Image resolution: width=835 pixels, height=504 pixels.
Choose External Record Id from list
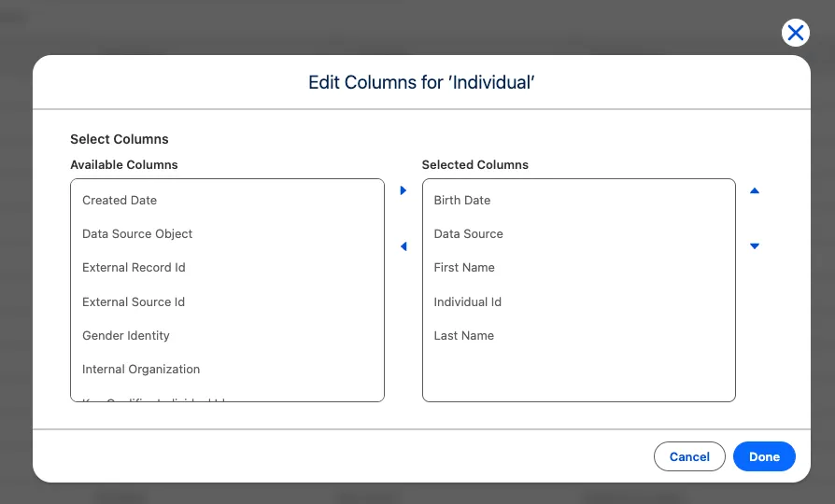click(134, 267)
